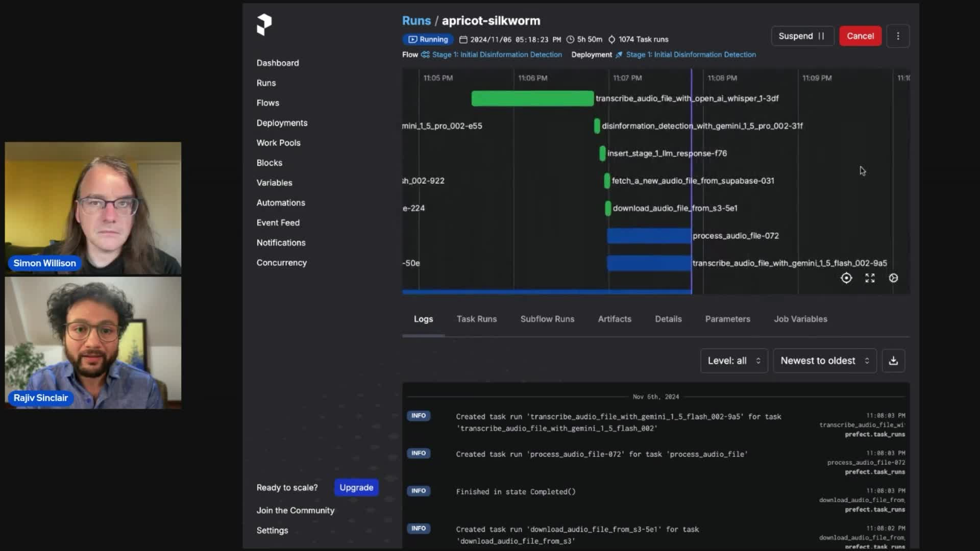Click the Flow icon next to Stage 1
This screenshot has width=980, height=551.
click(425, 55)
